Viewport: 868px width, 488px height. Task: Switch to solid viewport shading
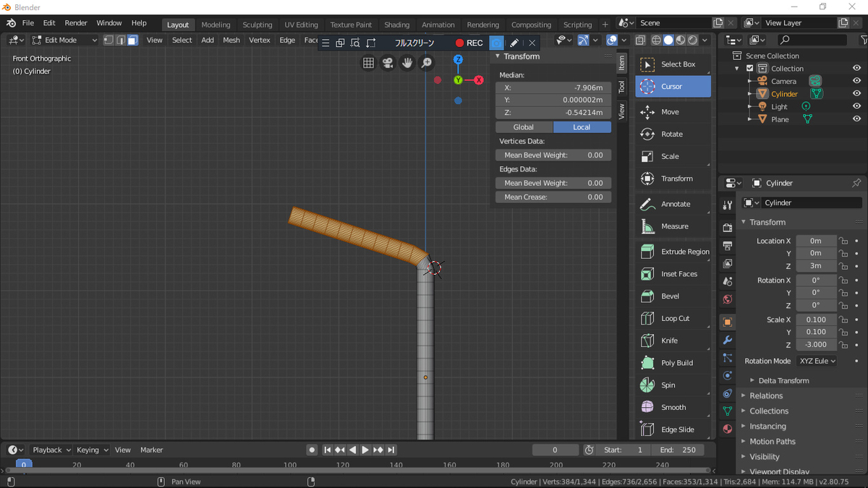tap(668, 40)
